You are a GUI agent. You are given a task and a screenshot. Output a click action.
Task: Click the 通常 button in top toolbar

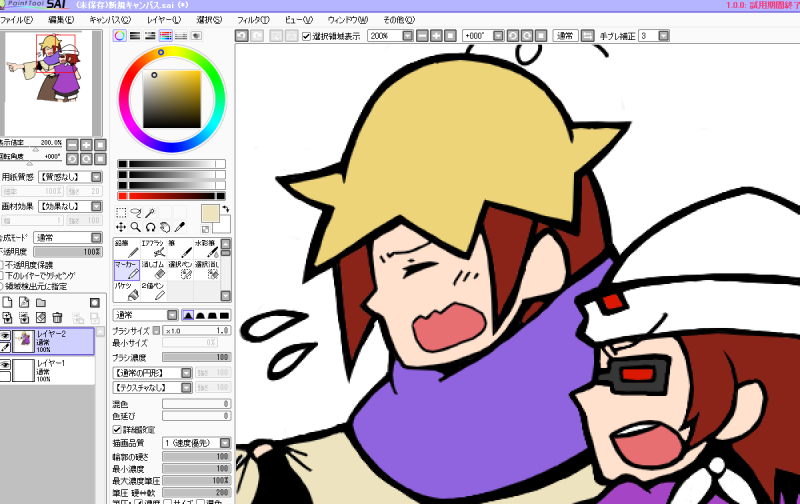[x=565, y=36]
